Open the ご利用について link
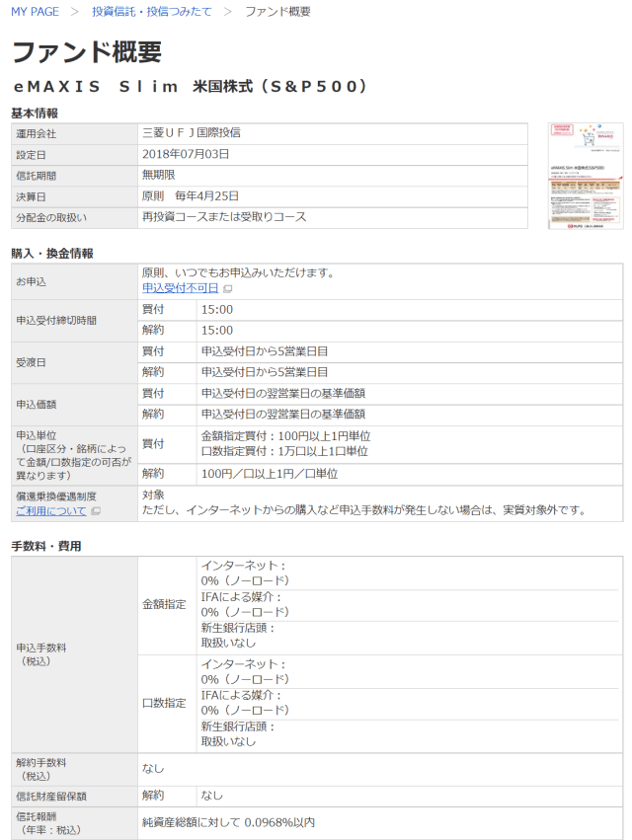632x840 pixels. (51, 511)
